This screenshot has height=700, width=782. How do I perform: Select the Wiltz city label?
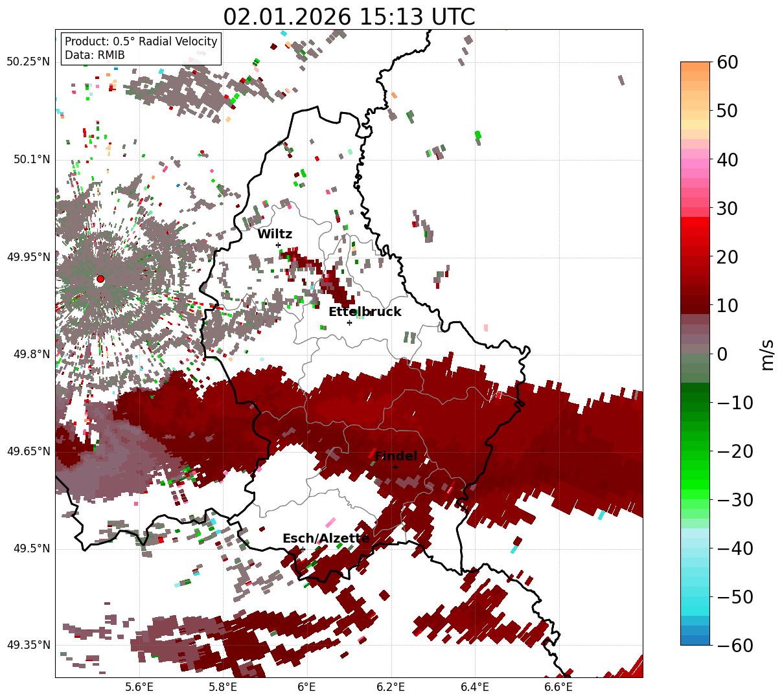275,234
